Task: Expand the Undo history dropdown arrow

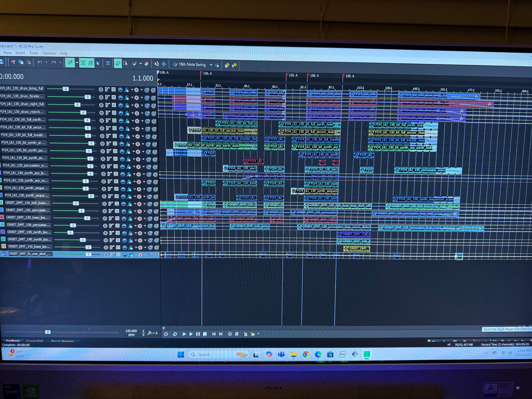Action: (x=46, y=62)
